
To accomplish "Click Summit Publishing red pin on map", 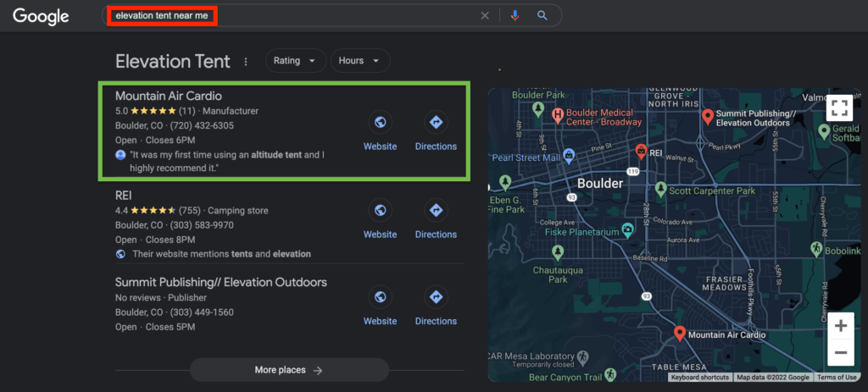I will click(707, 117).
